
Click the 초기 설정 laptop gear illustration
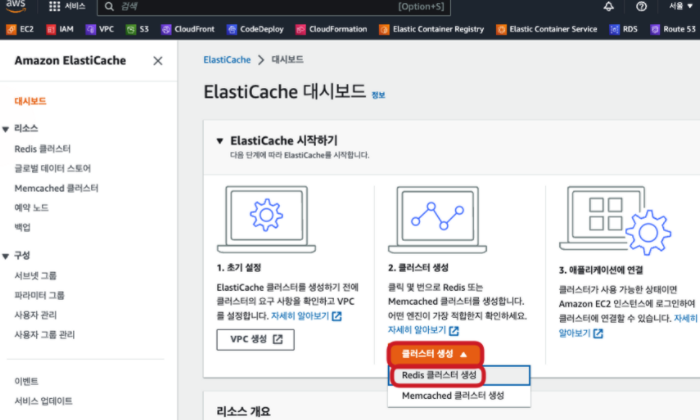click(266, 220)
